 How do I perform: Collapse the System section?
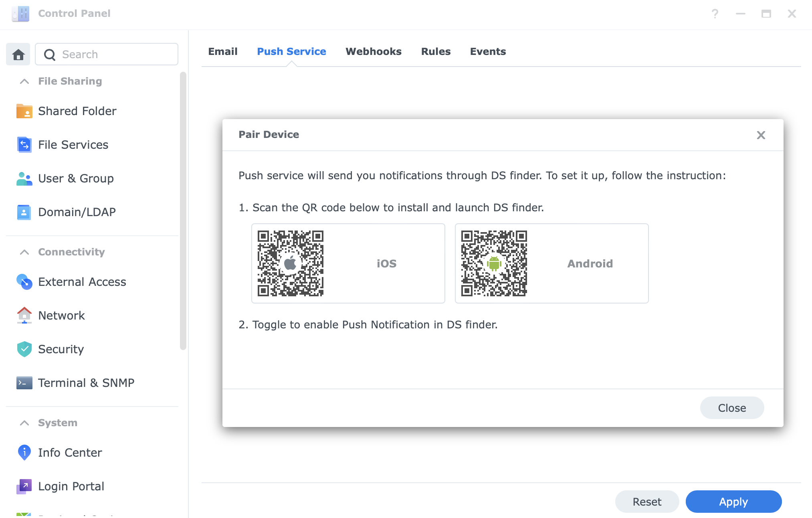pos(24,423)
